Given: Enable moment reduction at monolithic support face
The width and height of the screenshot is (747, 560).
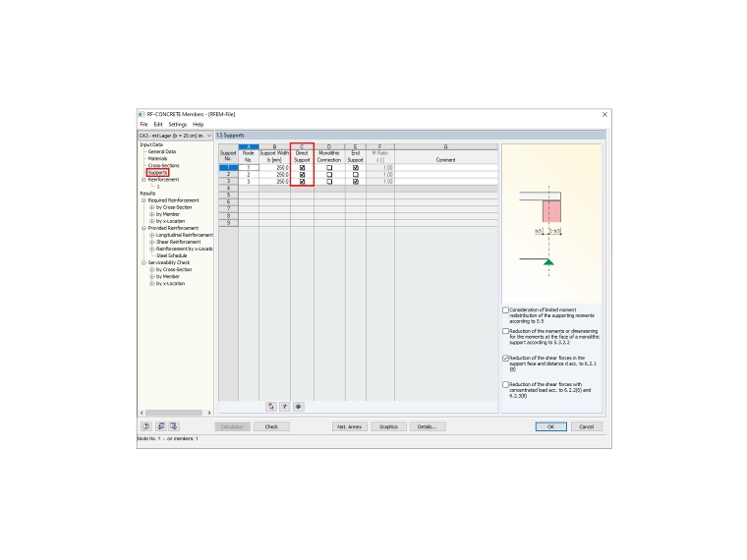Looking at the screenshot, I should pos(506,331).
